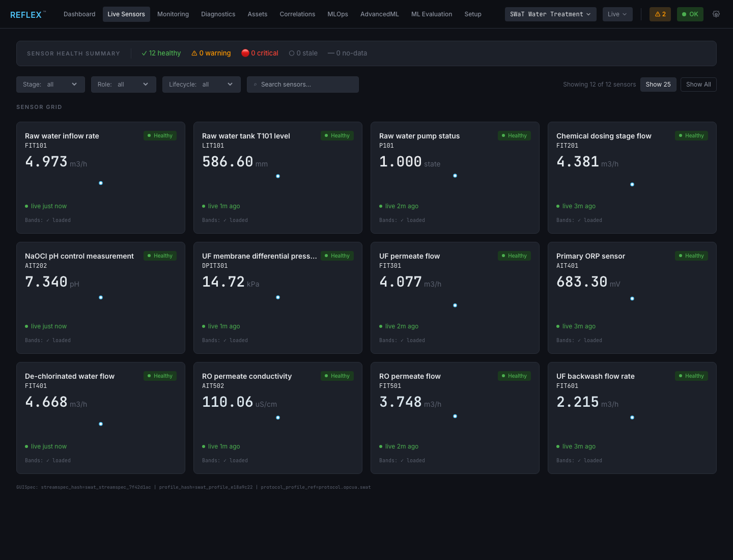Viewport: 733px width, 560px height.
Task: Click the 4.077 value on UF permeate flow
Action: pos(401,282)
